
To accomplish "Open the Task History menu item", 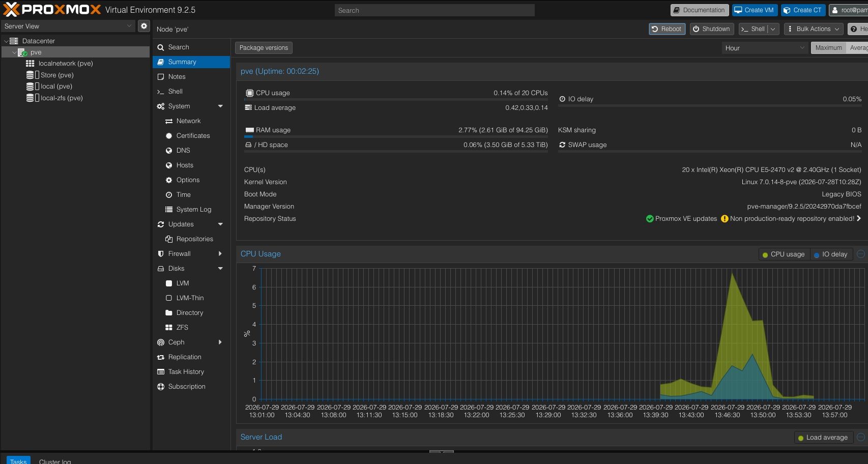I will click(x=186, y=372).
